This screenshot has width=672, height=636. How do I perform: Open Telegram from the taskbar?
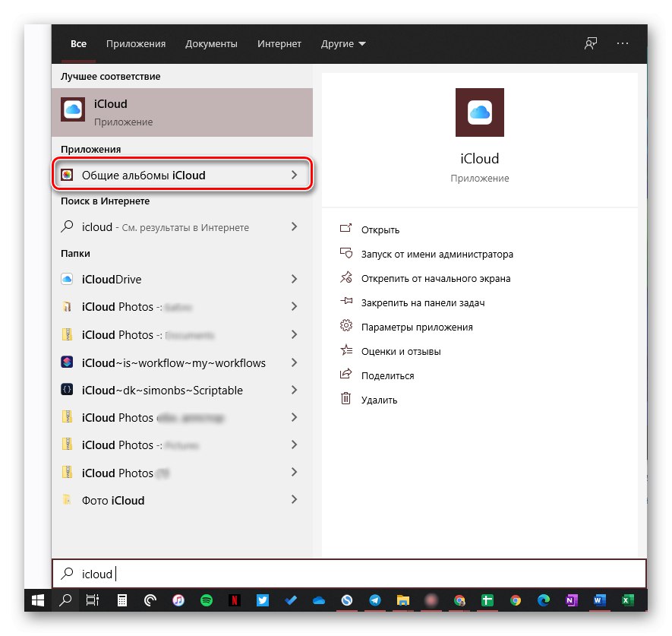pyautogui.click(x=374, y=600)
